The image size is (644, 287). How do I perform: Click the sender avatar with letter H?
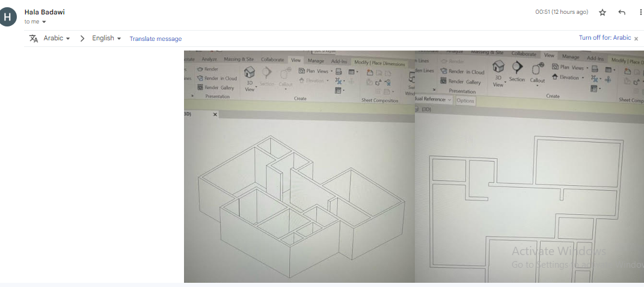point(7,17)
